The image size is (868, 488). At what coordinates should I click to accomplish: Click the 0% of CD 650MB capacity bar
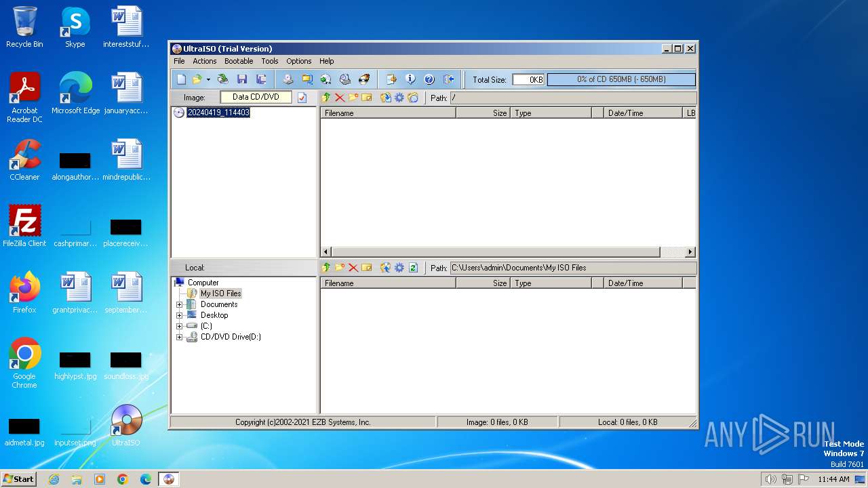[621, 79]
